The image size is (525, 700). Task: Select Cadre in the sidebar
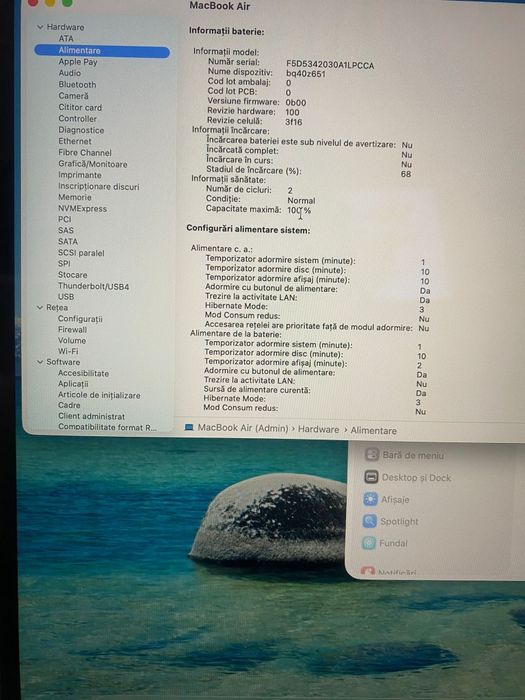[x=69, y=405]
